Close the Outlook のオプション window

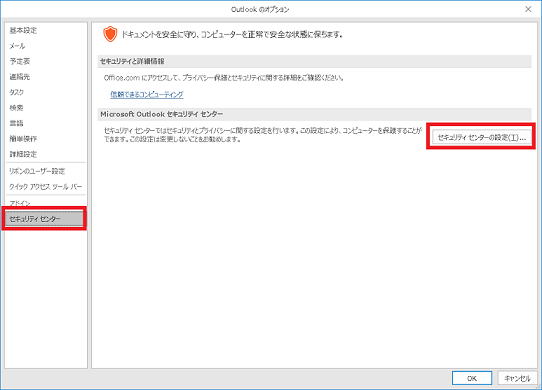coord(528,9)
